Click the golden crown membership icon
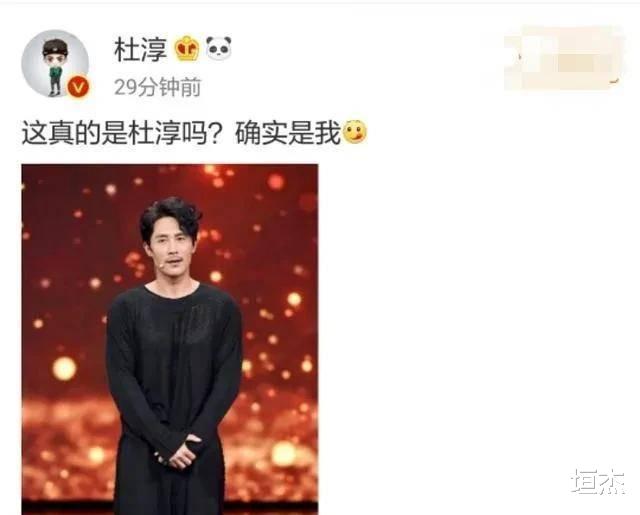 187,49
